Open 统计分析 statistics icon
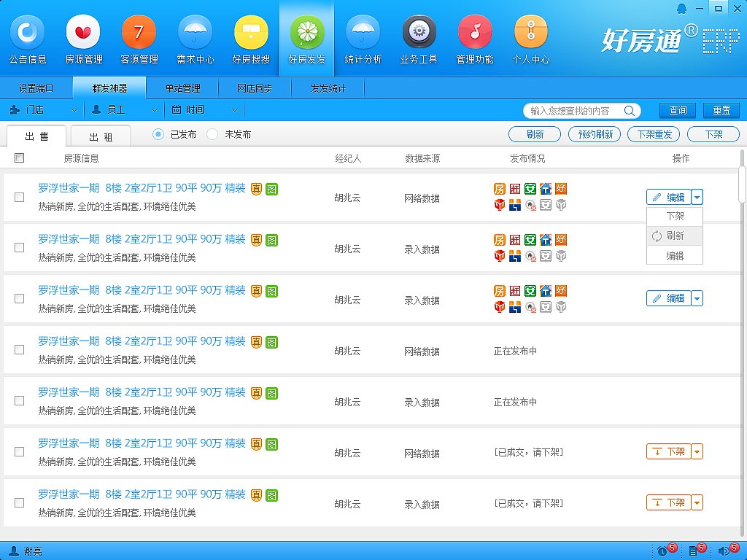Screen dimensions: 747x560 [363, 34]
